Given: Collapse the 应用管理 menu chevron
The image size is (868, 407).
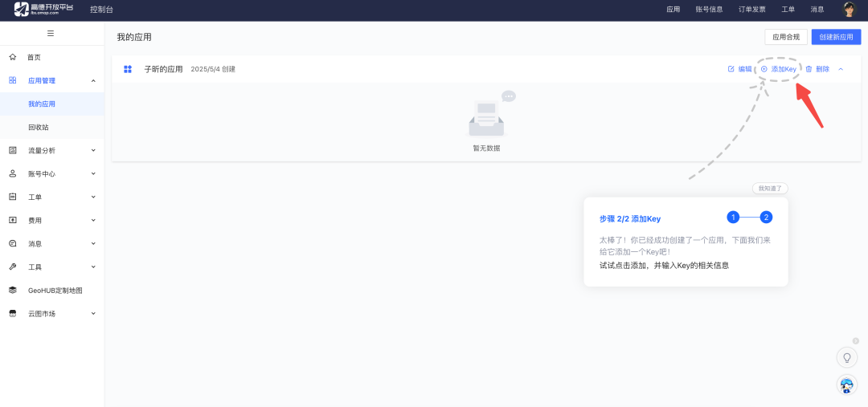Looking at the screenshot, I should [x=93, y=81].
